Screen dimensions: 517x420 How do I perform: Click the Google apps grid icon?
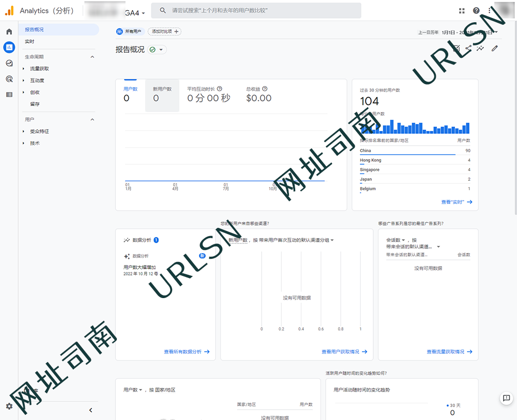[462, 11]
